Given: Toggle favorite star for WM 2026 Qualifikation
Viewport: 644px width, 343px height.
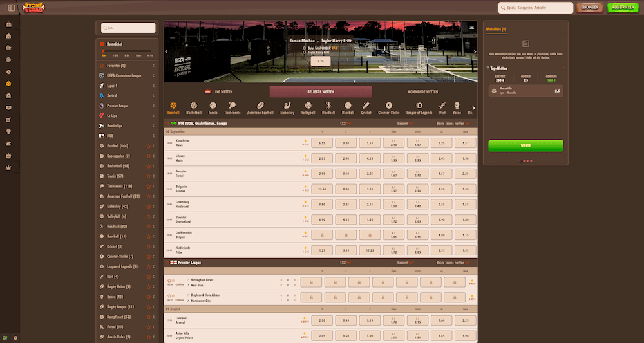Looking at the screenshot, I should point(167,123).
